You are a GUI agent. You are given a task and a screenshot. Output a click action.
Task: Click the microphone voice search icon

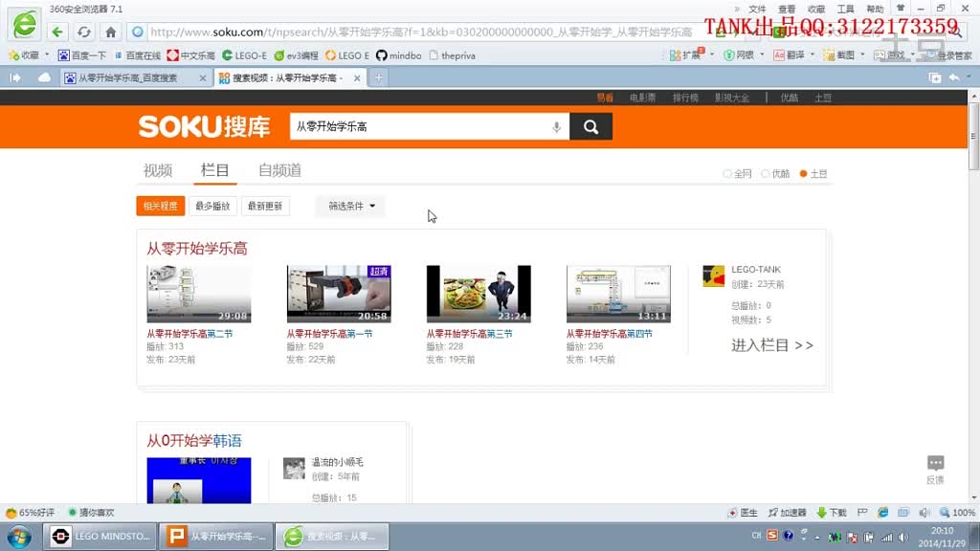pyautogui.click(x=556, y=127)
